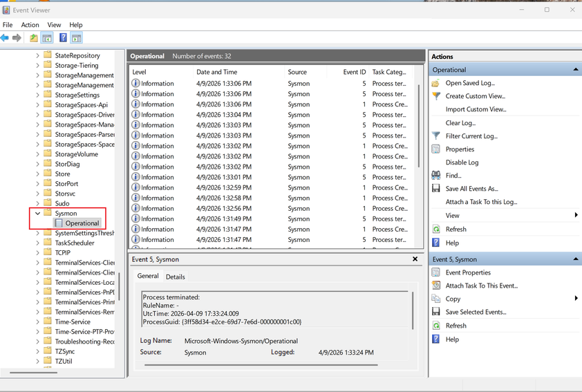The width and height of the screenshot is (582, 392).
Task: Open the View submenu arrow in Actions
Action: point(576,215)
